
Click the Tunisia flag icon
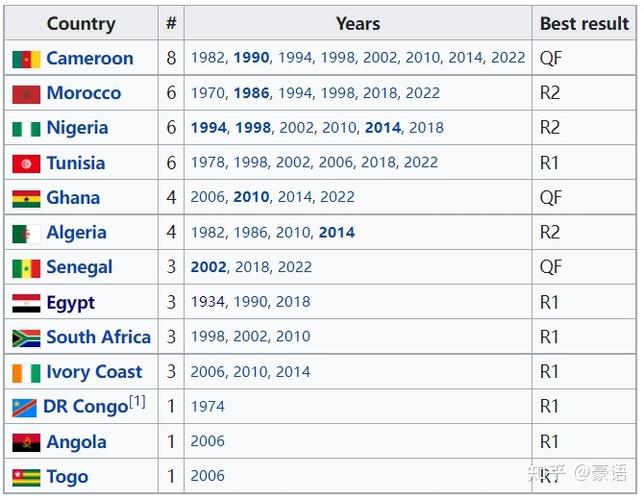click(26, 164)
